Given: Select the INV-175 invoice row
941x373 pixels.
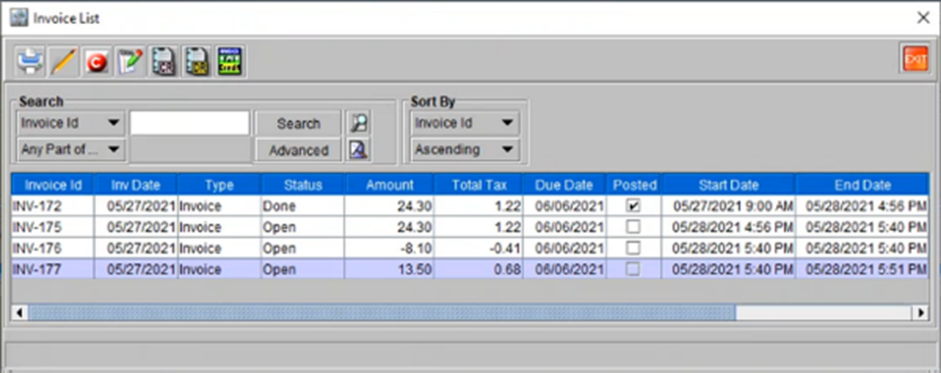Looking at the screenshot, I should coord(470,227).
